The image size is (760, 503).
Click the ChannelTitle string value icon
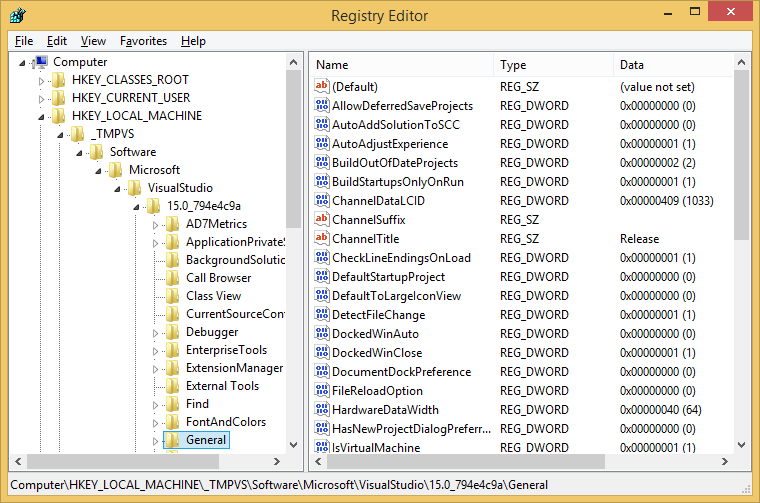(x=322, y=239)
